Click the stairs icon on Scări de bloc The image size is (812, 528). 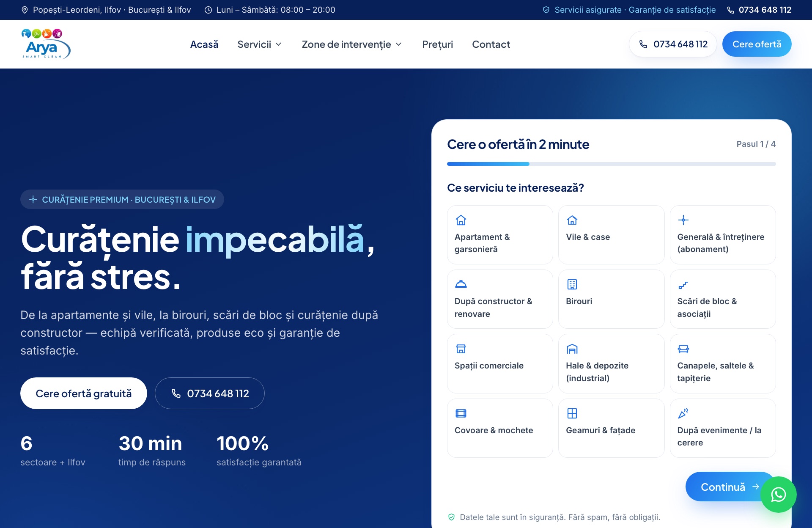[x=683, y=284]
